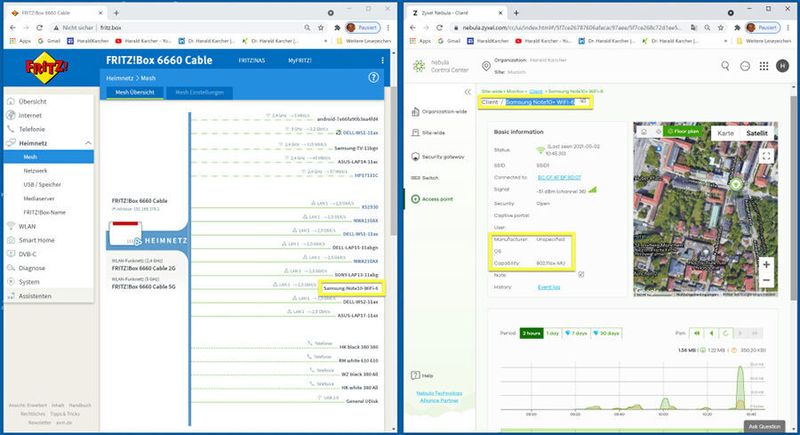Select the Mesh Übersicht tab
800x435 pixels.
coord(135,92)
